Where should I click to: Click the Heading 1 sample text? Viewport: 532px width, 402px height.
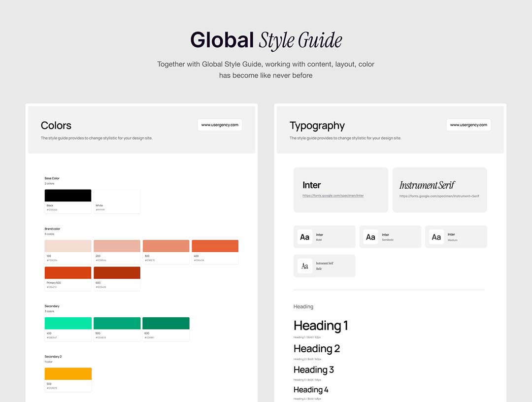[x=321, y=326]
